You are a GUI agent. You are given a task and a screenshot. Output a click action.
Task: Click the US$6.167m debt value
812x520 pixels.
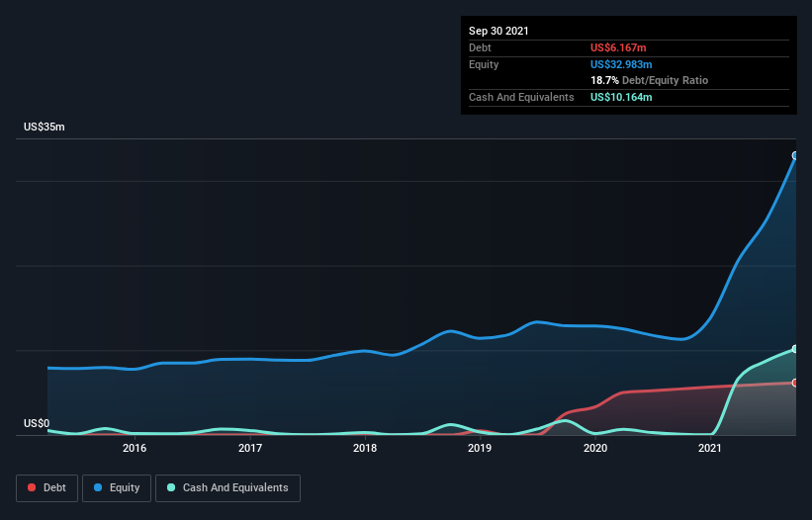point(618,47)
